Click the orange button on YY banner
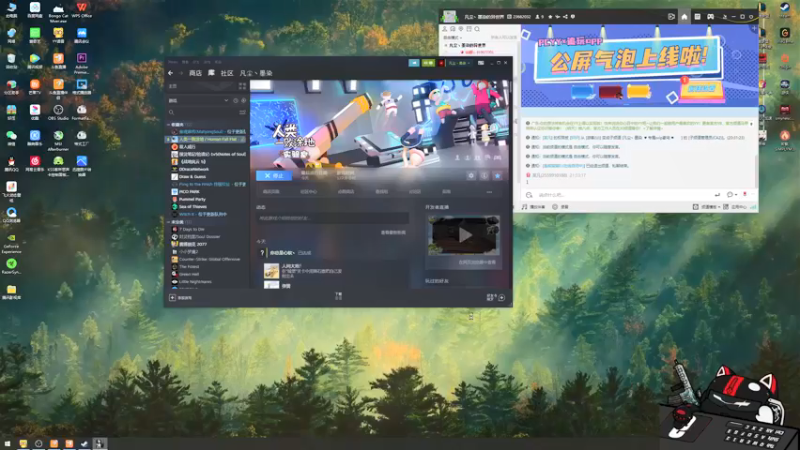This screenshot has width=800, height=450. click(702, 89)
